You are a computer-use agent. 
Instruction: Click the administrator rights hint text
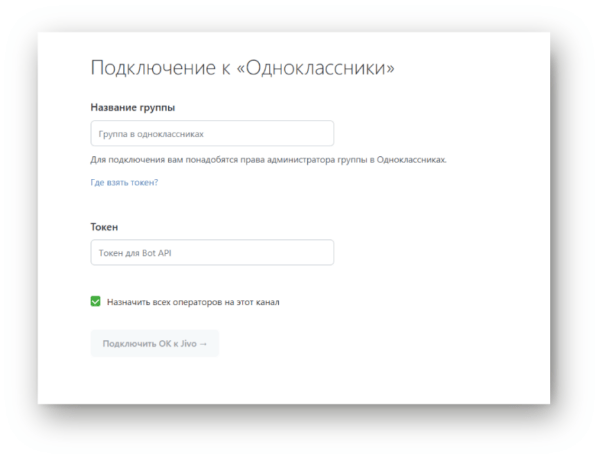coord(268,160)
